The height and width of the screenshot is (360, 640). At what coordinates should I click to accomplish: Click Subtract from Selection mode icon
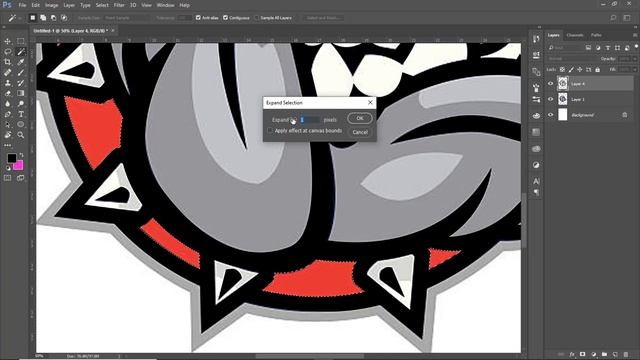coord(53,18)
